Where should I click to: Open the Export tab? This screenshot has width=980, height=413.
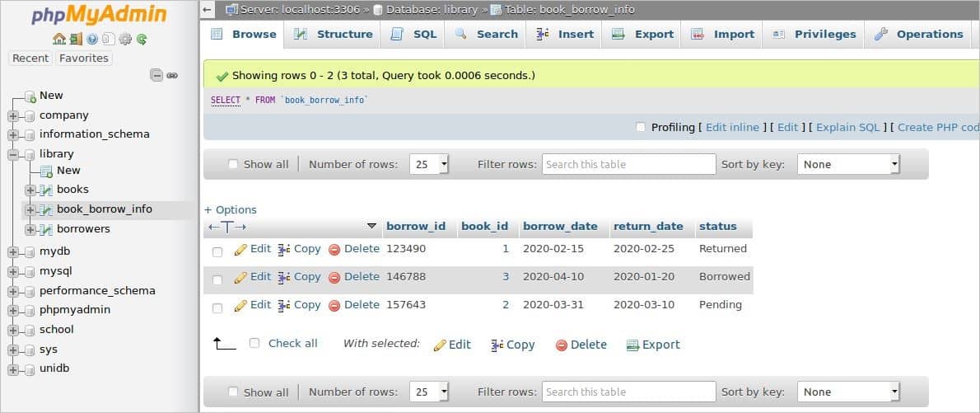(642, 35)
